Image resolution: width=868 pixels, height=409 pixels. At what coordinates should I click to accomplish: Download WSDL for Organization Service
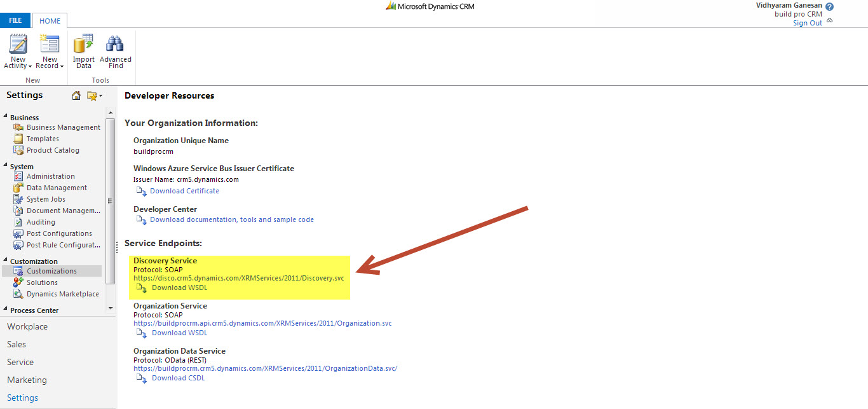(179, 333)
